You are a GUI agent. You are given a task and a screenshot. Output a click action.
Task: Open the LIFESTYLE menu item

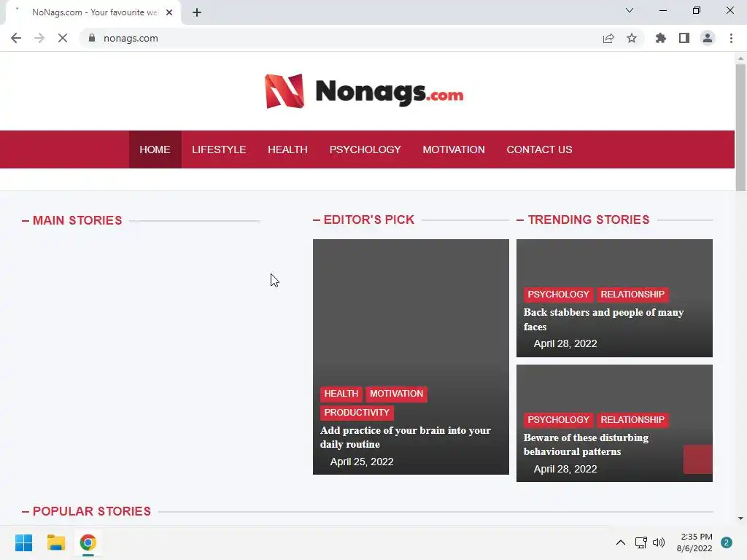pyautogui.click(x=219, y=149)
